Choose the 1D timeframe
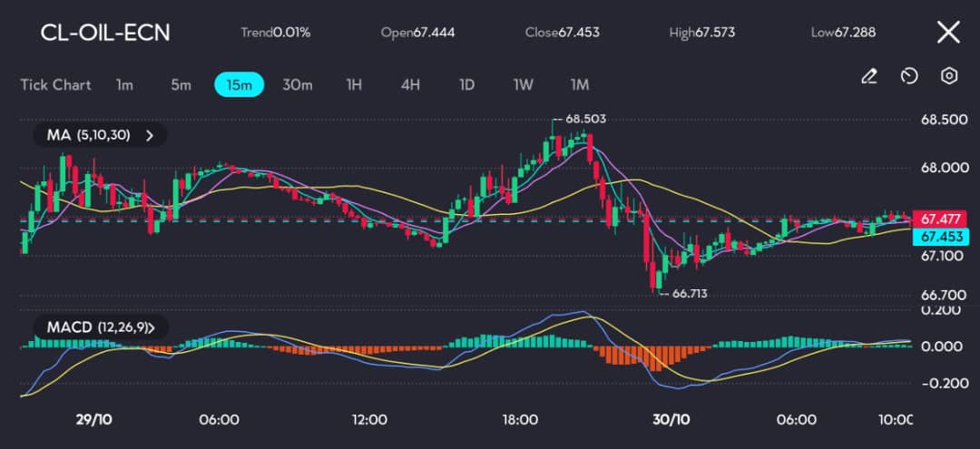Viewport: 980px width, 449px height. (x=466, y=84)
